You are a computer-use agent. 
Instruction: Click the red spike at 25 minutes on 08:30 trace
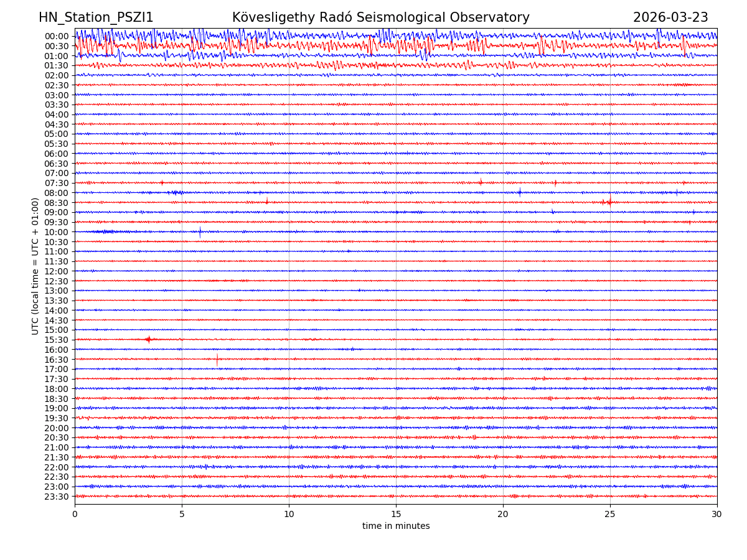pyautogui.click(x=609, y=201)
